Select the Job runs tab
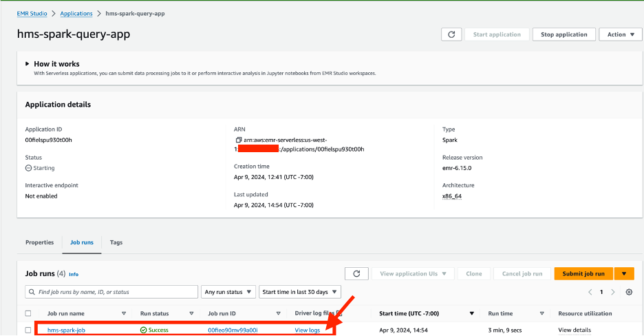The height and width of the screenshot is (336, 644). click(82, 242)
